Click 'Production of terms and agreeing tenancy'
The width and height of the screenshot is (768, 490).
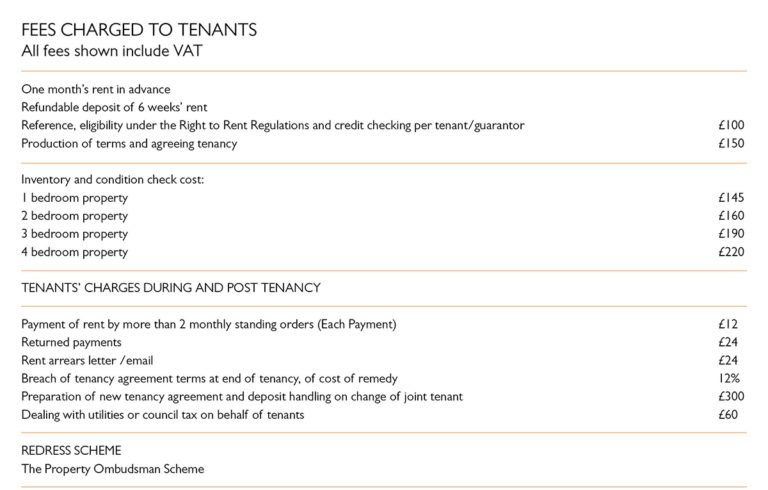pyautogui.click(x=129, y=144)
